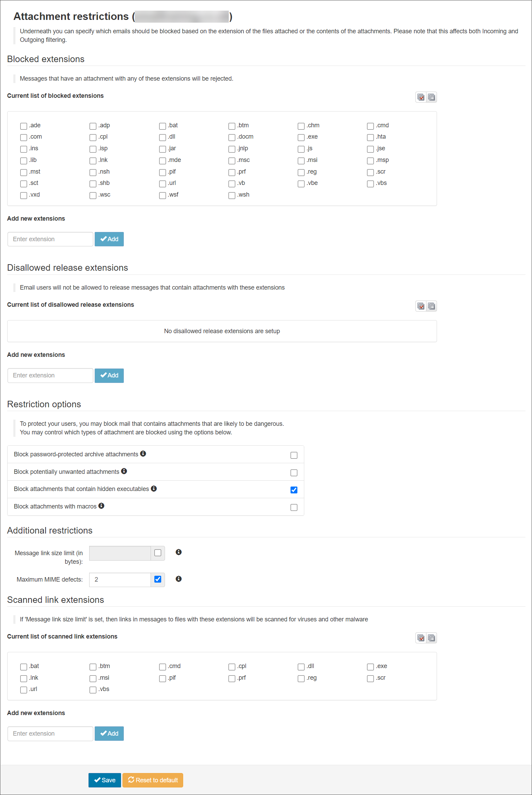Uncheck Block attachments that contain hidden executables
Screen dimensions: 532x795
tap(294, 490)
